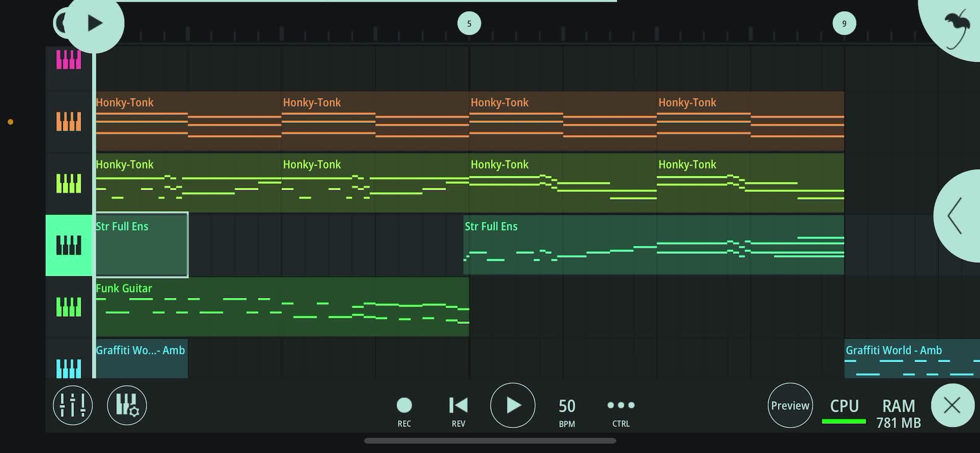Select the Funk Guitar clip

282,307
